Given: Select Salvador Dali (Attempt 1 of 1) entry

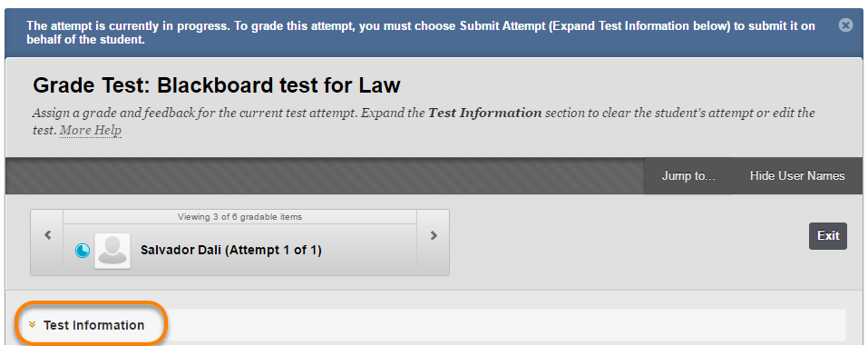Looking at the screenshot, I should [x=231, y=250].
